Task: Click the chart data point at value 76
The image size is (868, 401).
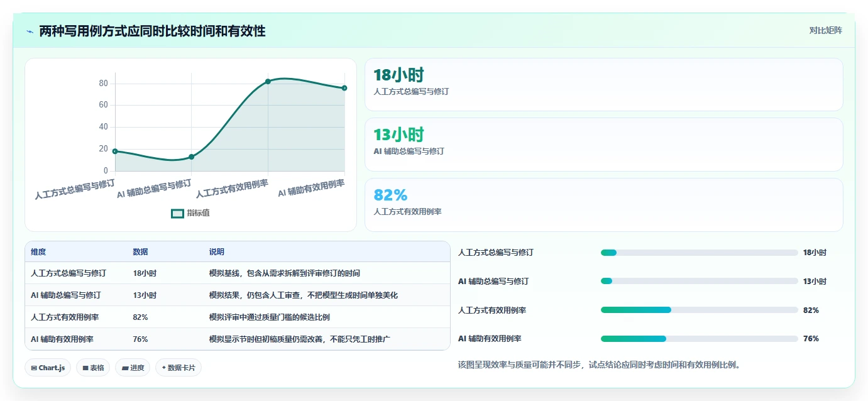Action: (x=344, y=88)
